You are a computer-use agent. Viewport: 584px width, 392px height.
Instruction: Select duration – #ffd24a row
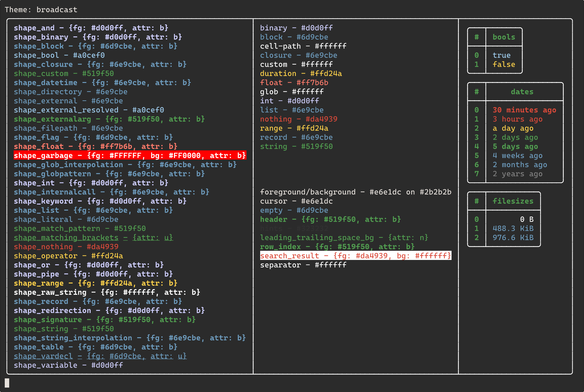tap(301, 74)
